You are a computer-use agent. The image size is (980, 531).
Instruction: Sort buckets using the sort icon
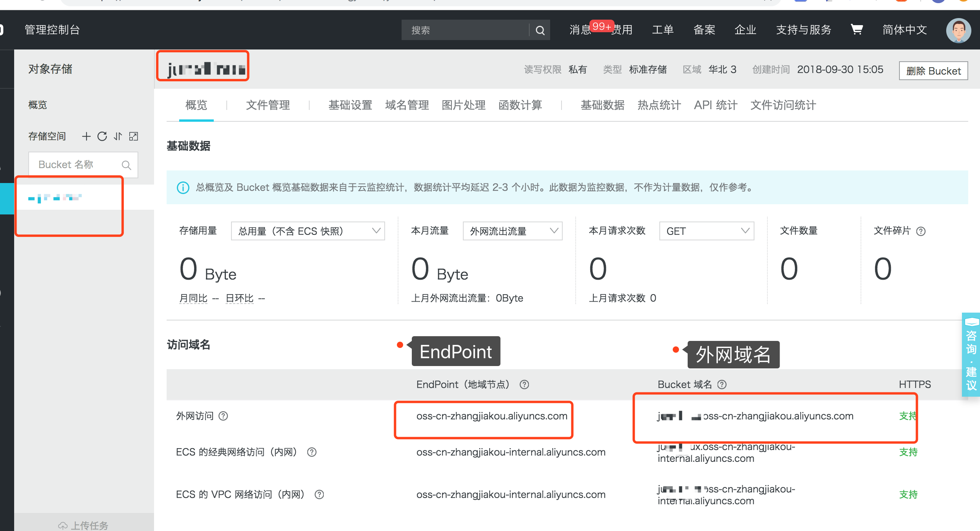[x=118, y=136]
